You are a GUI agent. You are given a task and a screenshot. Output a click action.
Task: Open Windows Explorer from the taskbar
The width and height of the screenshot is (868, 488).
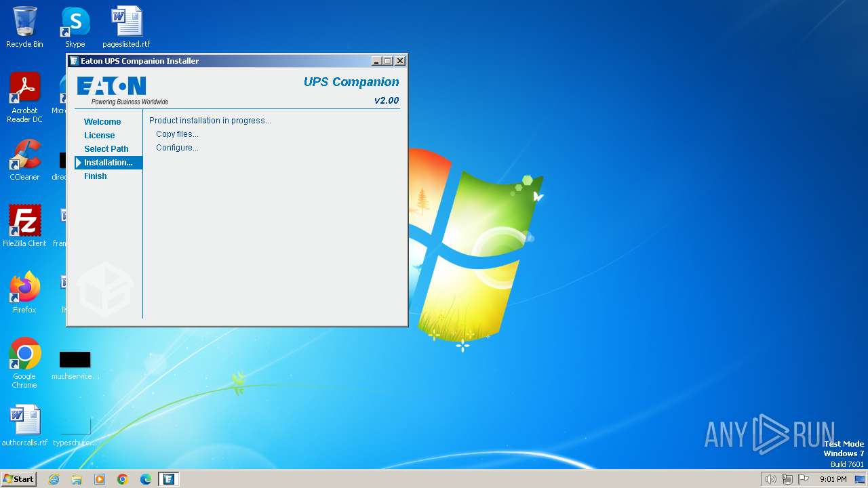click(x=77, y=479)
